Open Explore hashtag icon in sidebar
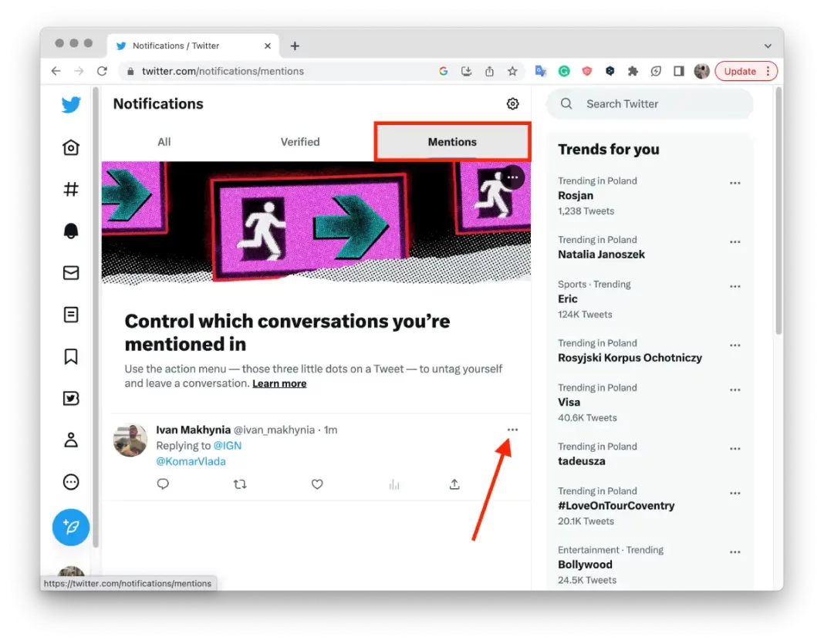 pyautogui.click(x=71, y=189)
